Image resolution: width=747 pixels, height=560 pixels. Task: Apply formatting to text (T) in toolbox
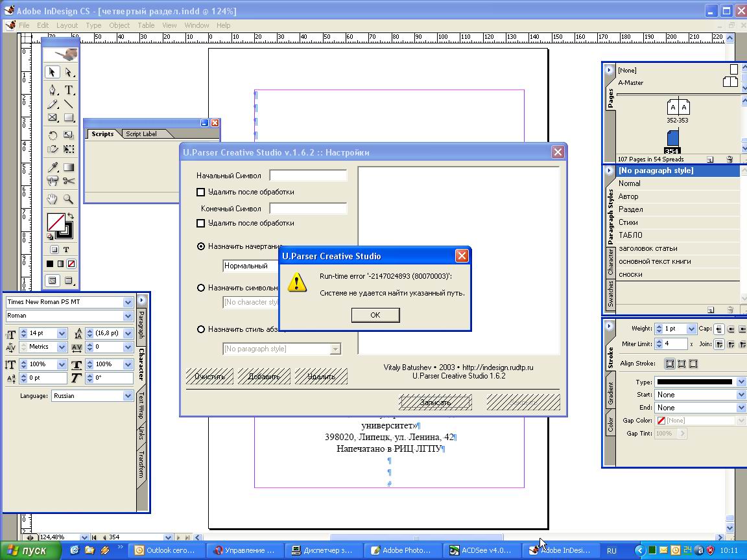pos(66,250)
